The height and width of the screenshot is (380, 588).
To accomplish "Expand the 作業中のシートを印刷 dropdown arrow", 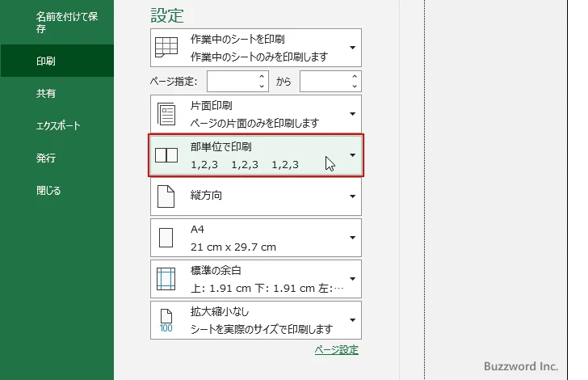I will coord(352,48).
